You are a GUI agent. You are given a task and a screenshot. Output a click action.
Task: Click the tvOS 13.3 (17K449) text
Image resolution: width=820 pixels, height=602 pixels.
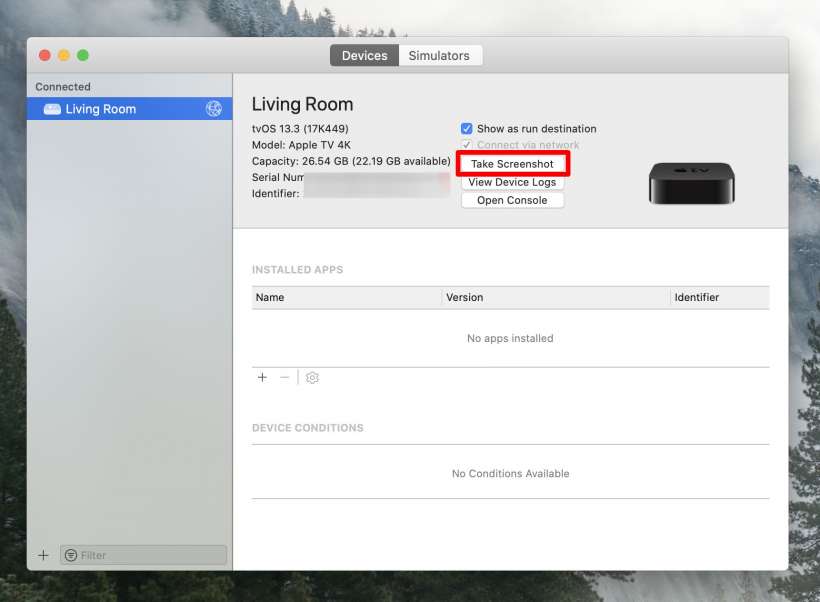pyautogui.click(x=300, y=129)
